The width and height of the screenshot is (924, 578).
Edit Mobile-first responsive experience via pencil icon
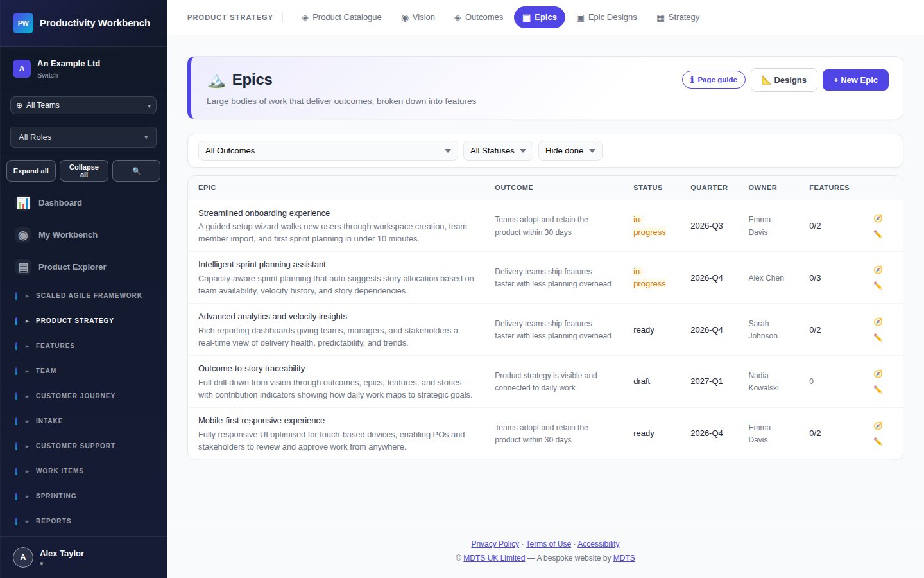(x=878, y=442)
